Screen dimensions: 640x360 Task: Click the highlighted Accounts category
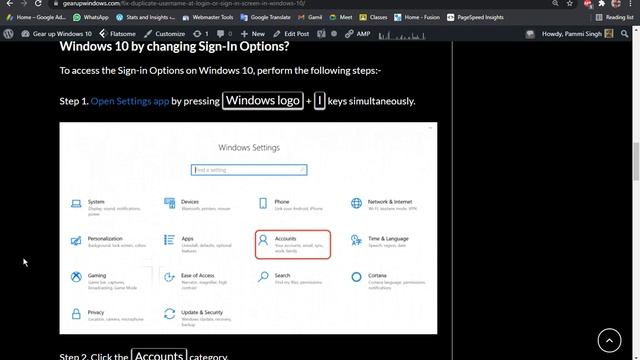tap(293, 244)
